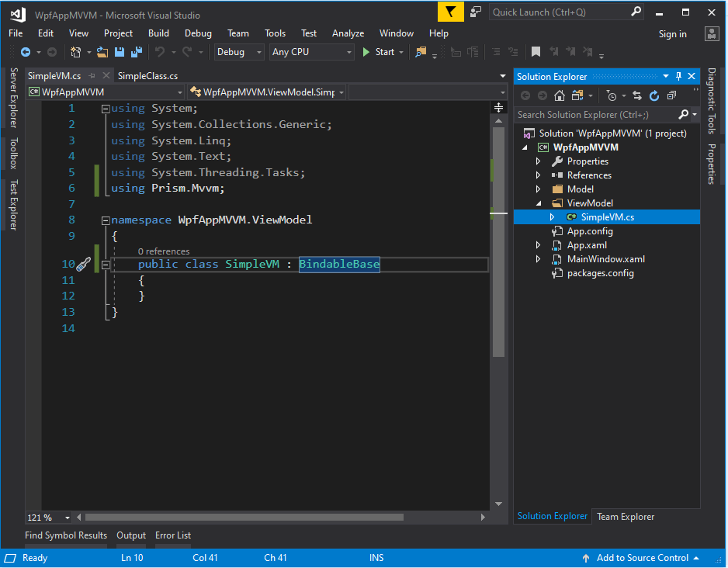Click the New Project icon in the toolbar

(75, 52)
